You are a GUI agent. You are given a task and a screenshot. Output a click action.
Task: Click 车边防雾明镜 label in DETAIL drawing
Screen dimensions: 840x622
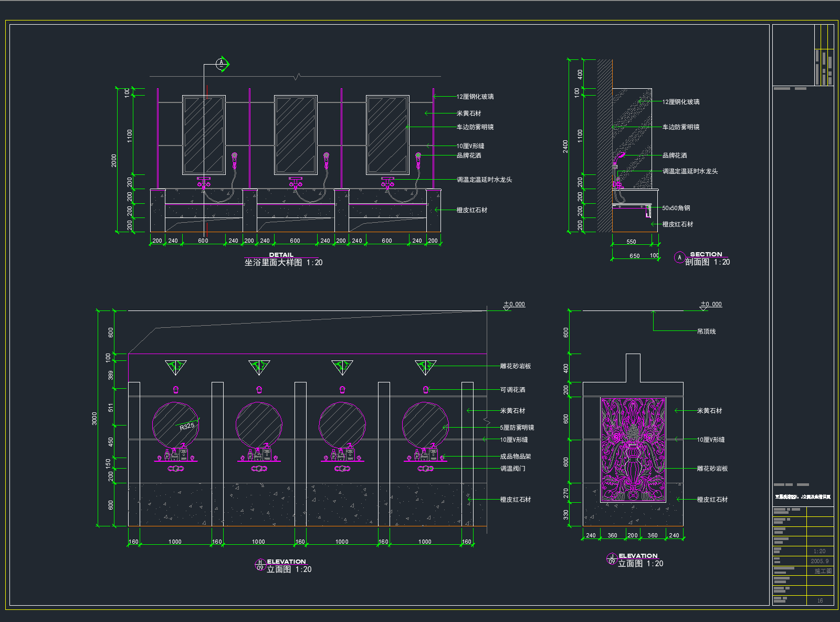point(475,127)
